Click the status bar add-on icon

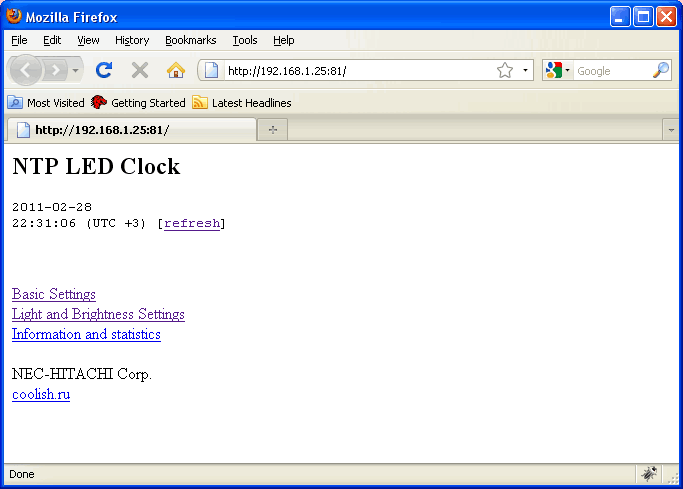[x=649, y=474]
